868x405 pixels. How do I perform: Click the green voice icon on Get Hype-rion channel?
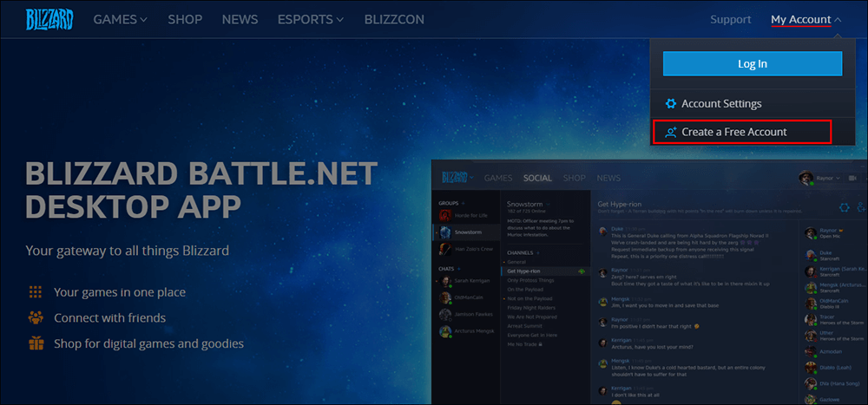pos(582,271)
